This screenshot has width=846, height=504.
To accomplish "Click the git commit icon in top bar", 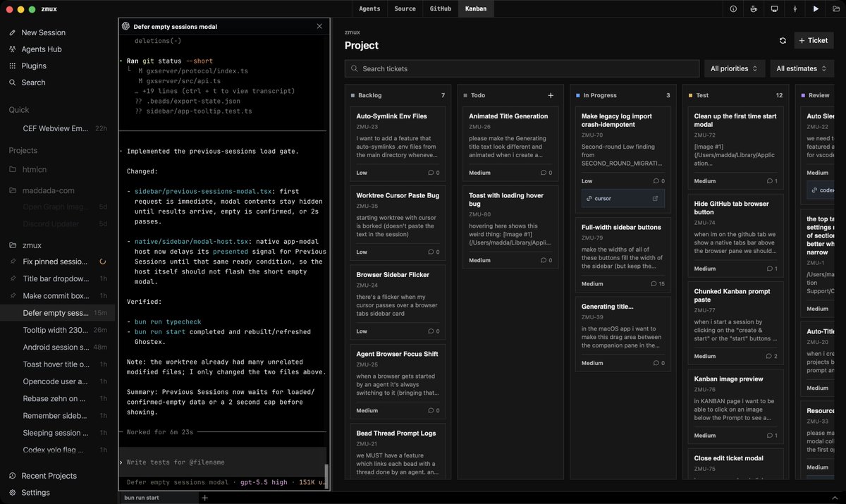I will pyautogui.click(x=795, y=9).
